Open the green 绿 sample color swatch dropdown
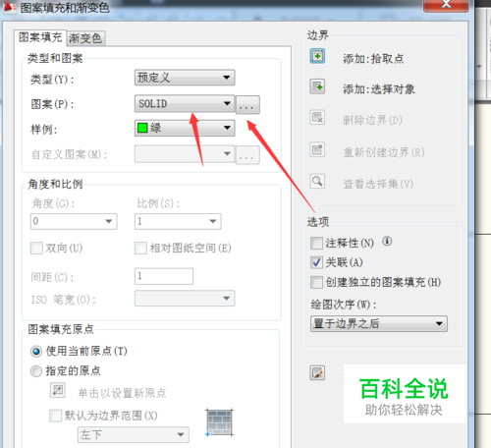 point(185,128)
